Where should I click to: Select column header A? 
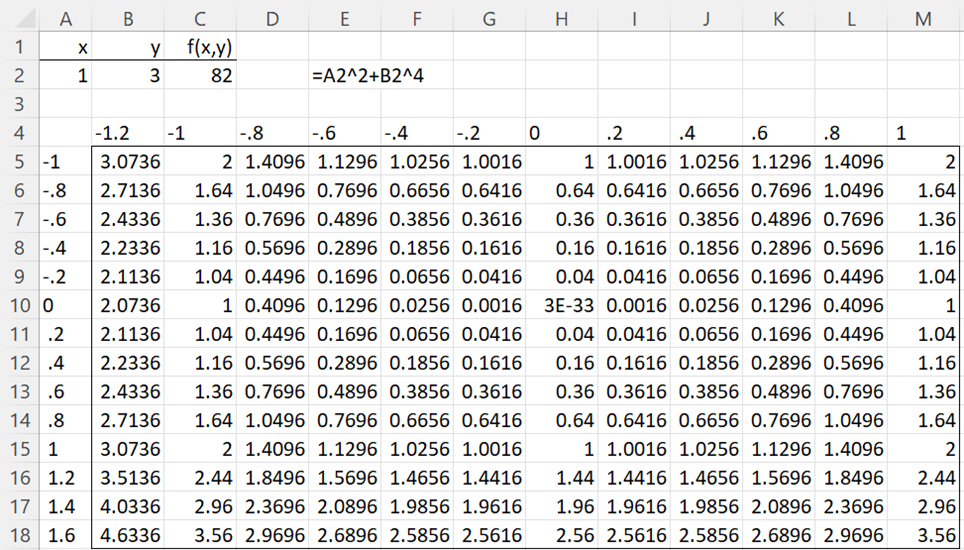pos(65,18)
